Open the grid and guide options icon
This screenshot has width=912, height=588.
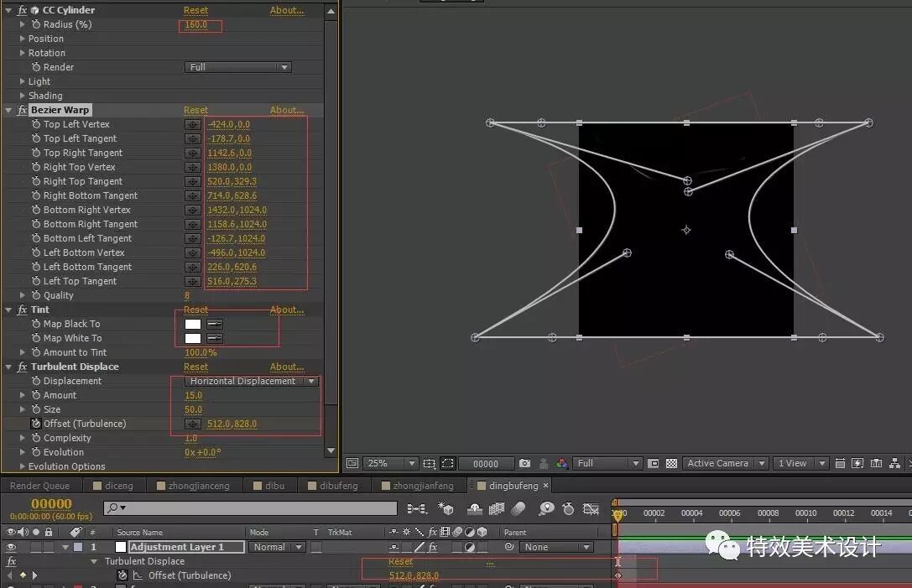[430, 464]
